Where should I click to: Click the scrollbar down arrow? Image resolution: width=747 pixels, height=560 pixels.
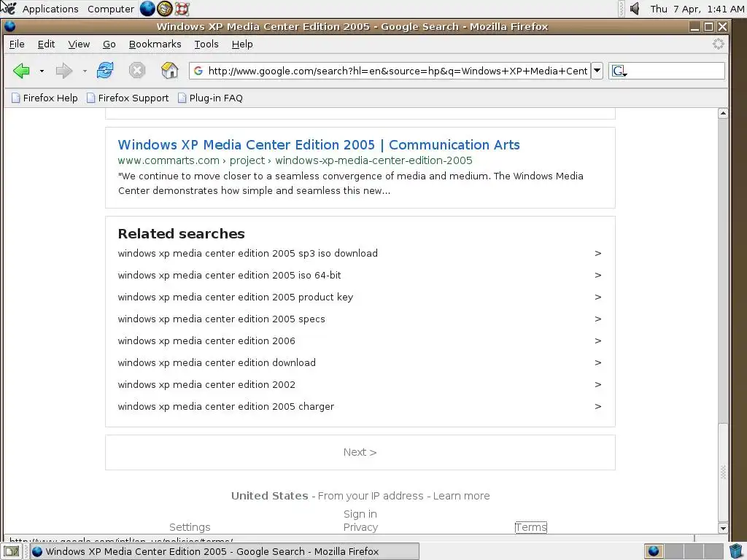click(x=723, y=528)
